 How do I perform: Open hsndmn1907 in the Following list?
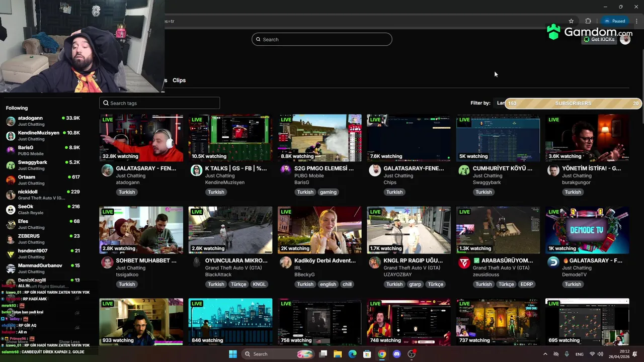click(43, 253)
